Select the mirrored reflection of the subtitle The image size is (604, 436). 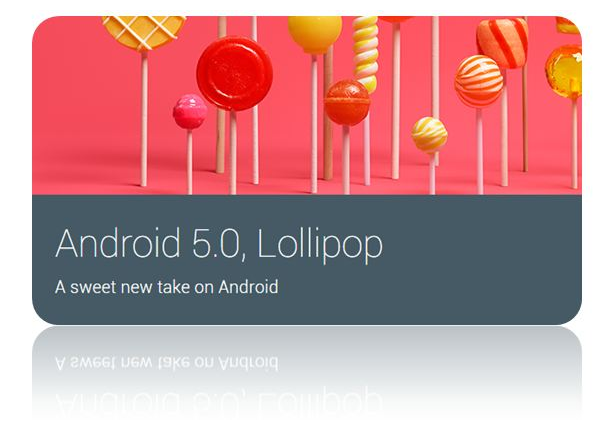(166, 362)
